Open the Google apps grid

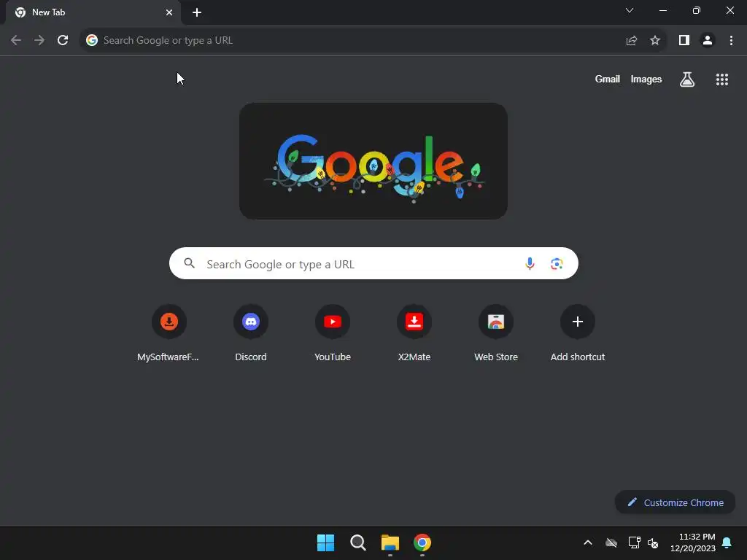pos(721,79)
